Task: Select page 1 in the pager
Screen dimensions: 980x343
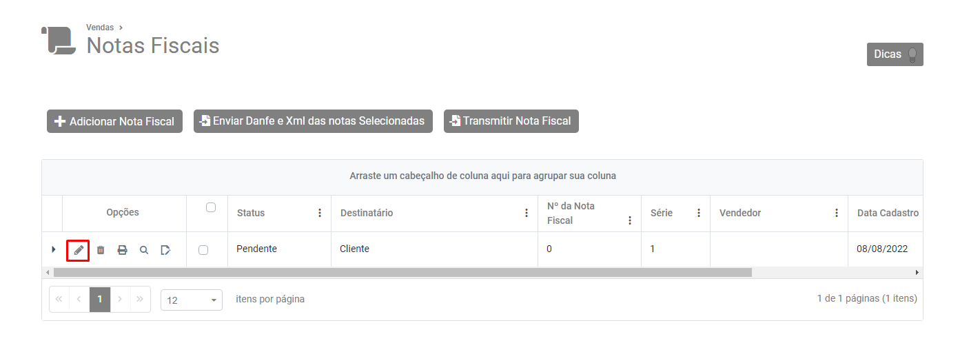Action: pos(100,300)
